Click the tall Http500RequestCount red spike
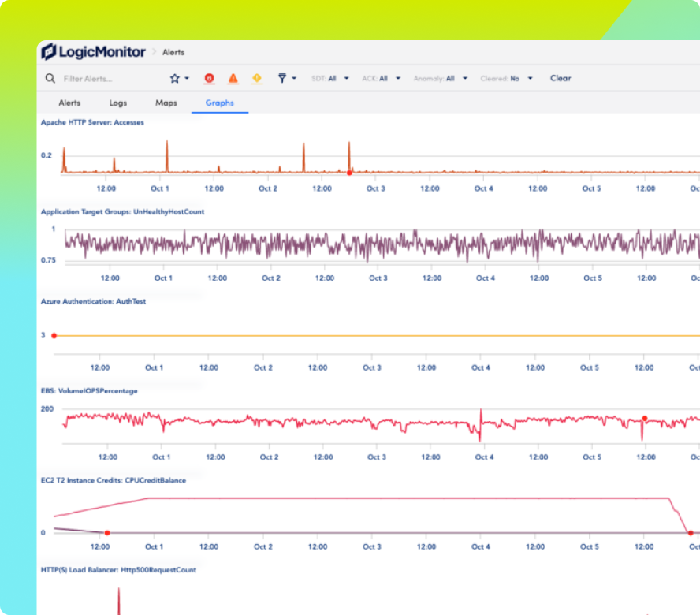 119,601
